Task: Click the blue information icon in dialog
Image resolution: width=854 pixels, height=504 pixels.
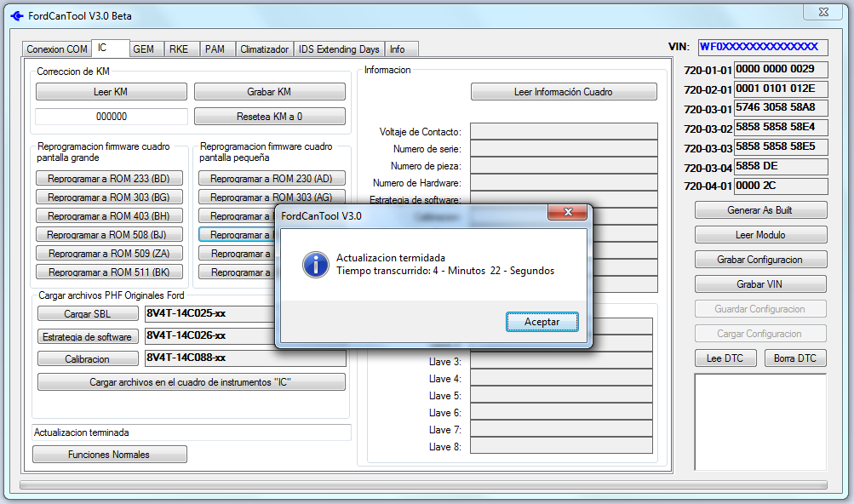Action: coord(316,264)
